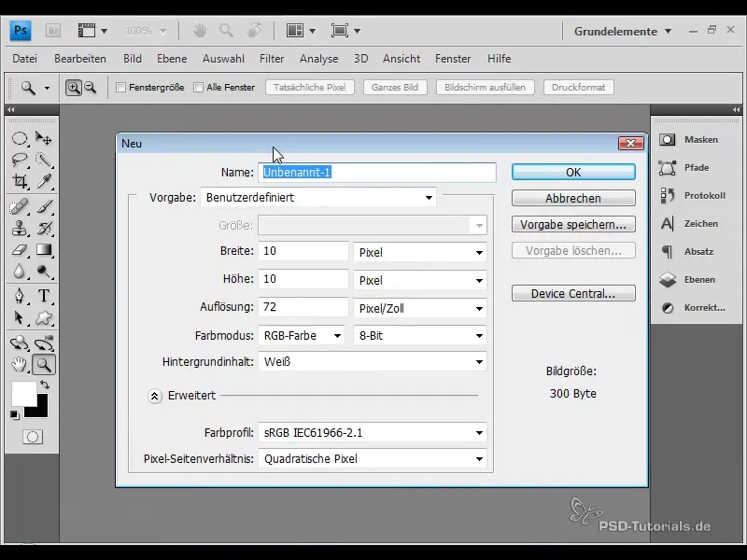747x560 pixels.
Task: Open the Ebenen panel
Action: (x=687, y=279)
